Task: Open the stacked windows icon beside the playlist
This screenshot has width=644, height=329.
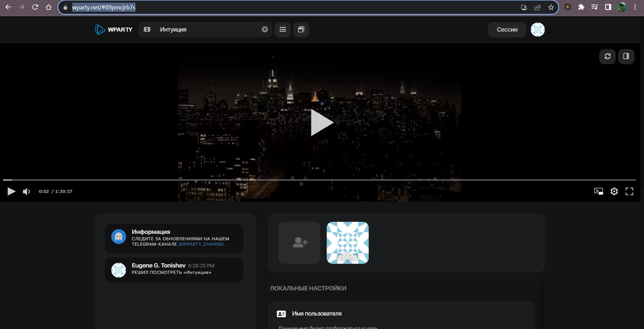Action: pos(301,30)
